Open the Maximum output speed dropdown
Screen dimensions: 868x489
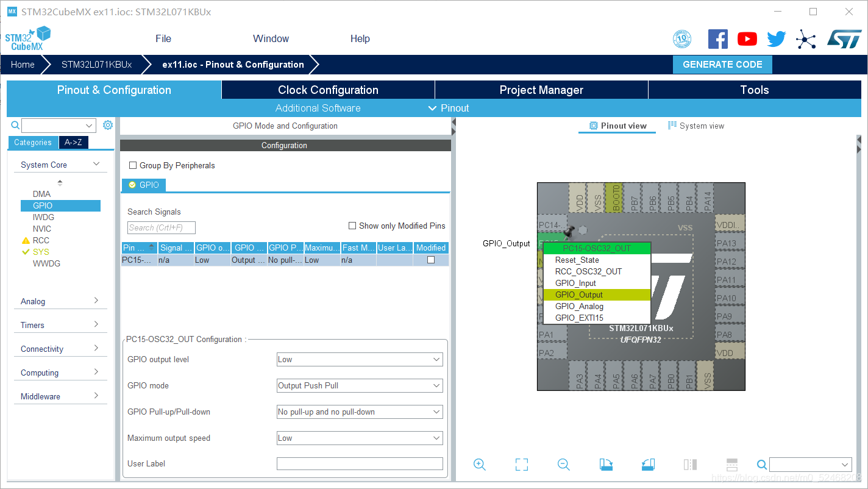tap(360, 438)
